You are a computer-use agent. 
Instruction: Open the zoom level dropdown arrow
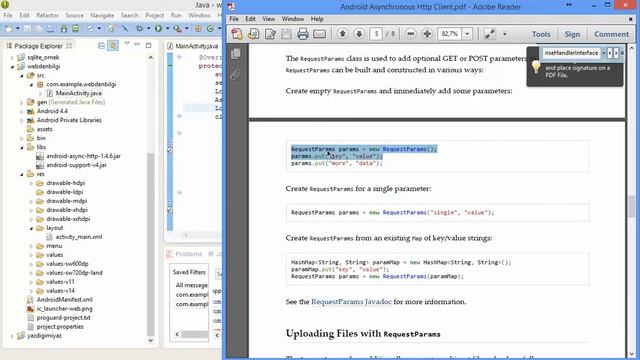coord(467,34)
